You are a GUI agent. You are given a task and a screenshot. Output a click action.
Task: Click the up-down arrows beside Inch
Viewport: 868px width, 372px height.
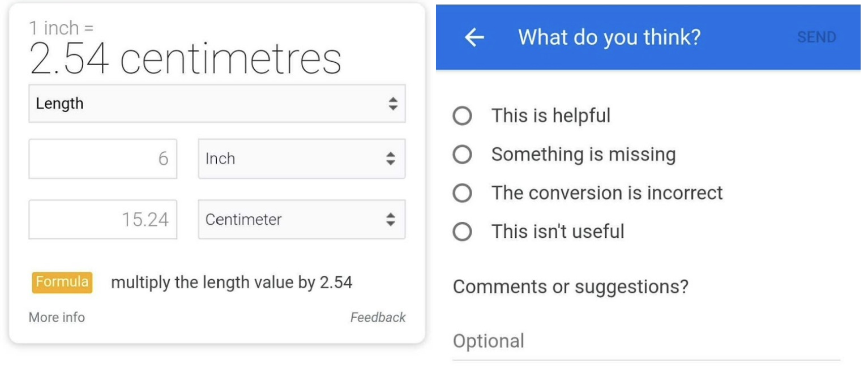pos(391,159)
